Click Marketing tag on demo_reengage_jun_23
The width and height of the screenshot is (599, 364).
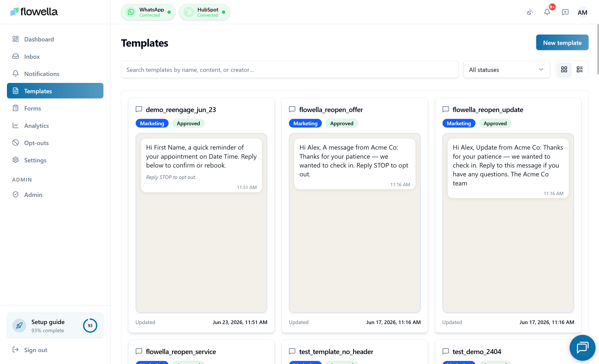click(152, 123)
